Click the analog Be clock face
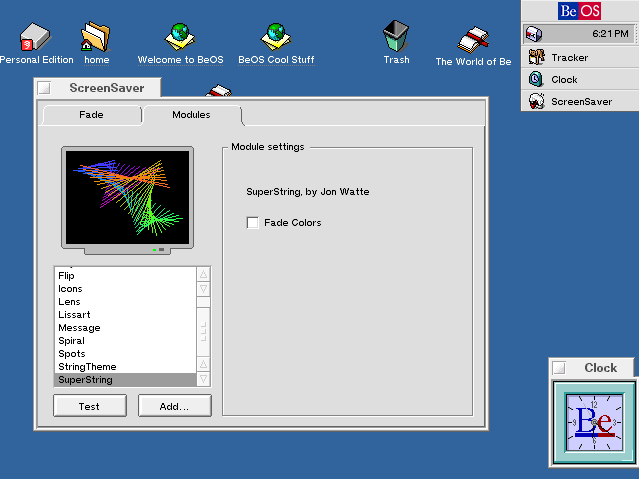Viewport: 640px width, 480px height. click(594, 422)
